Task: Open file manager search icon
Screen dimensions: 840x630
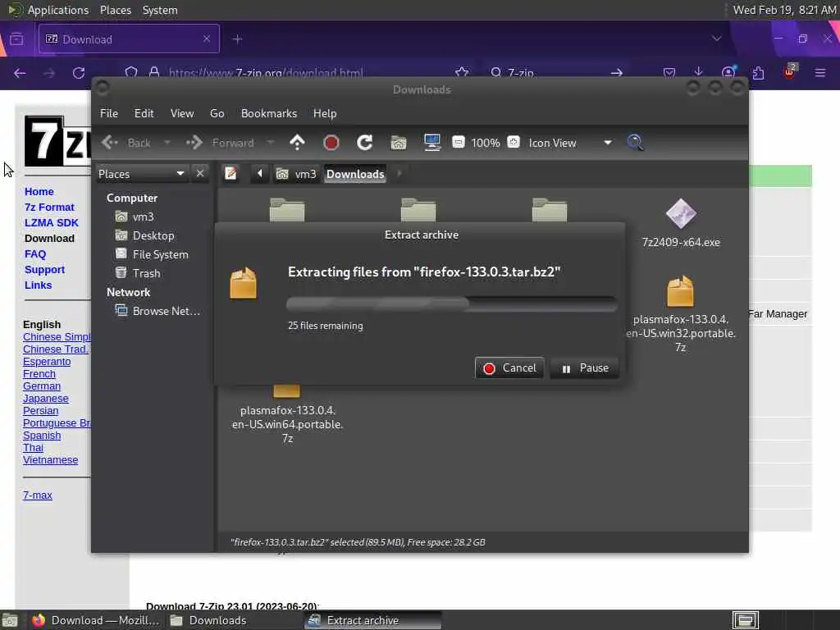Action: point(636,143)
